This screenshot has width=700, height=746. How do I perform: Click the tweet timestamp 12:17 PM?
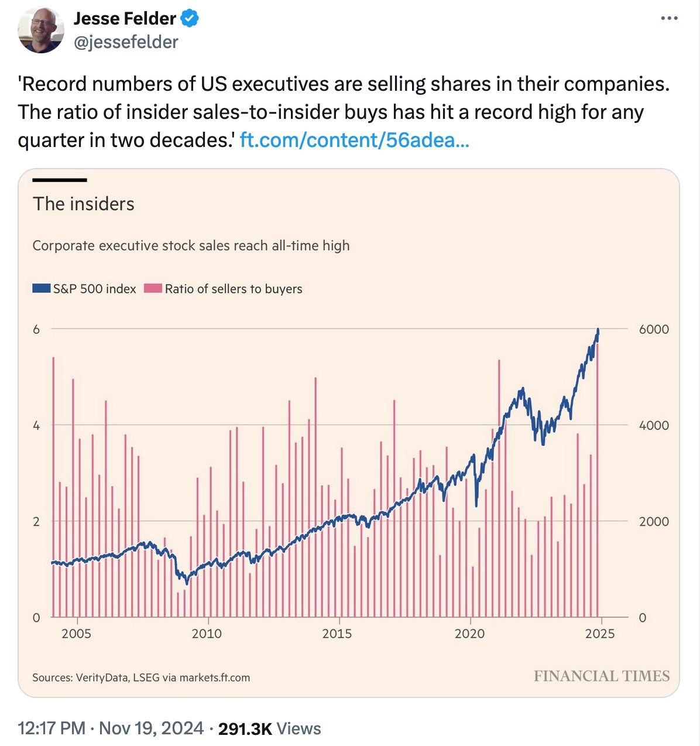[x=52, y=728]
